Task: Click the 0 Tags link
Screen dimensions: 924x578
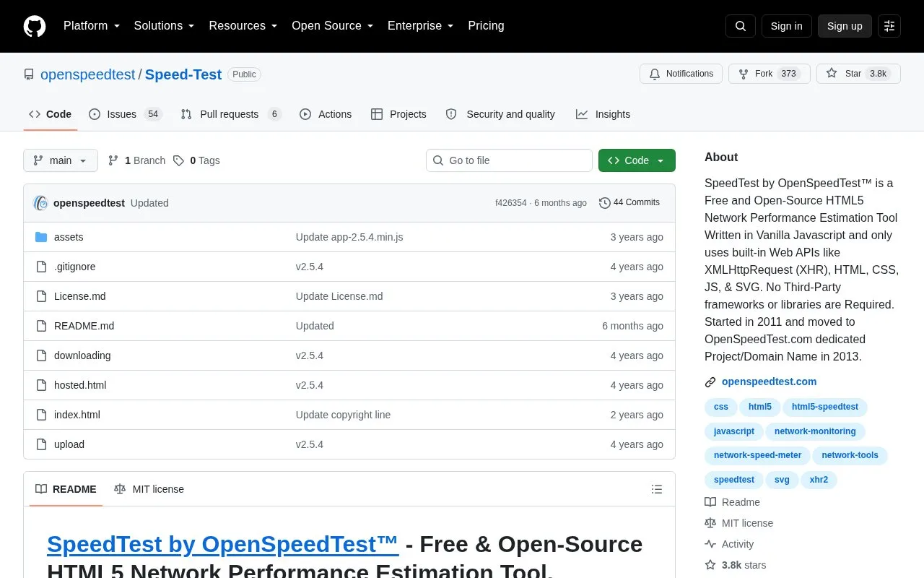Action: coord(196,160)
